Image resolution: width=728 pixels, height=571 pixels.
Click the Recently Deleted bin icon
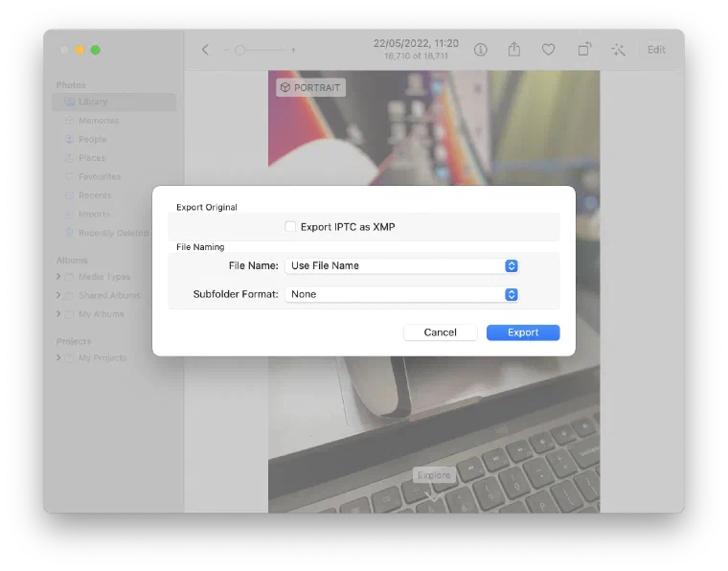69,233
